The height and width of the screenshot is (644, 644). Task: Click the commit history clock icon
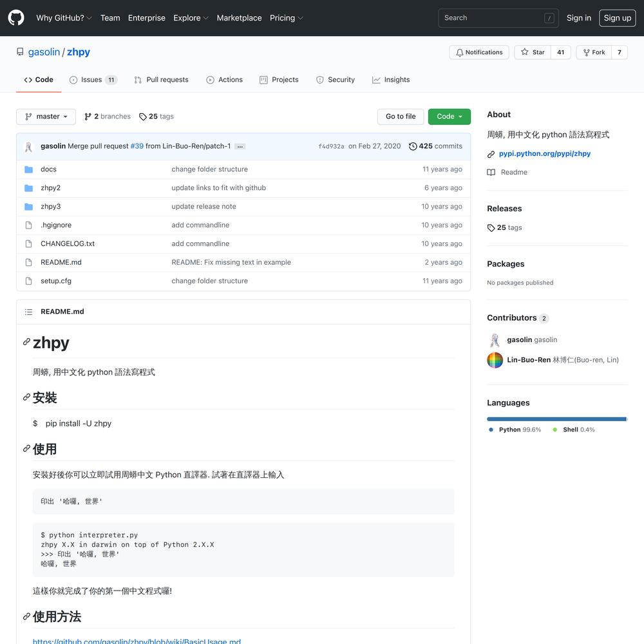[413, 146]
